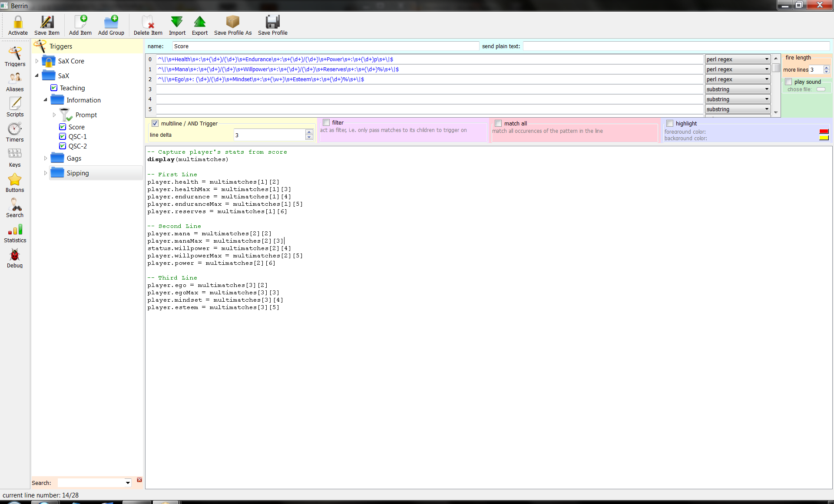Uncheck the multiline / AND Trigger checkbox
This screenshot has height=504, width=834.
[x=155, y=123]
